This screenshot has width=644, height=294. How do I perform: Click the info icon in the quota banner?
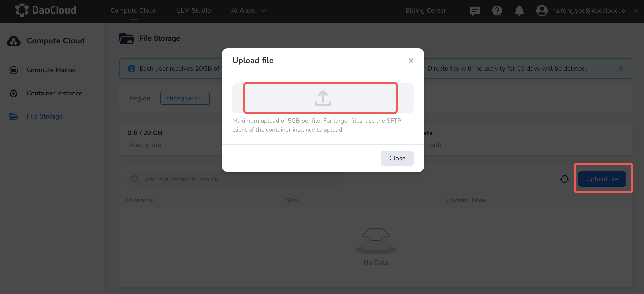131,68
